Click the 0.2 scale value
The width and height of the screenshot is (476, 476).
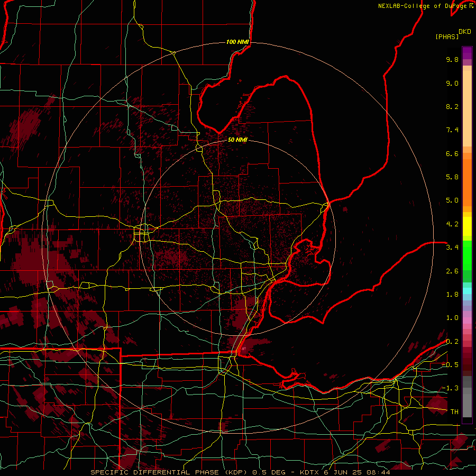click(452, 342)
